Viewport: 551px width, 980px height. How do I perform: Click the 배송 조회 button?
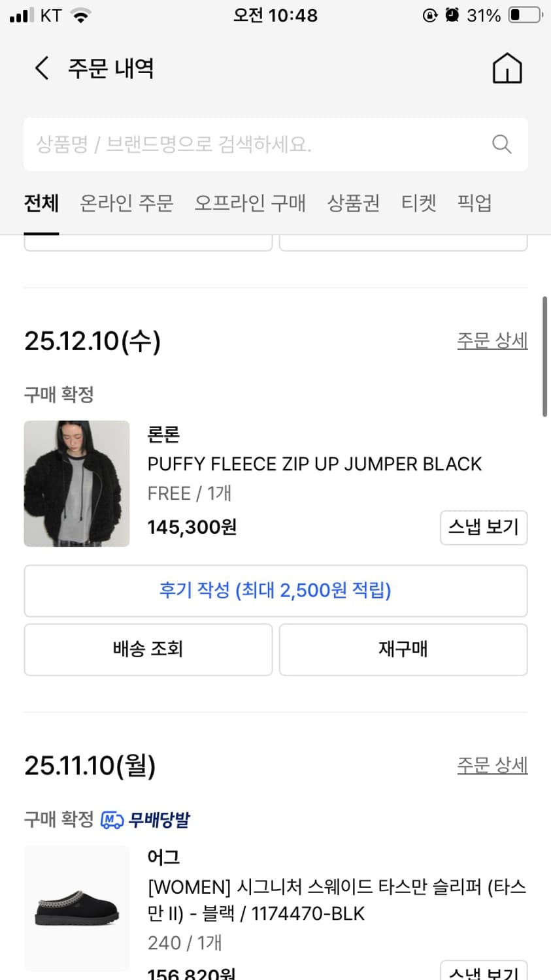pyautogui.click(x=148, y=649)
